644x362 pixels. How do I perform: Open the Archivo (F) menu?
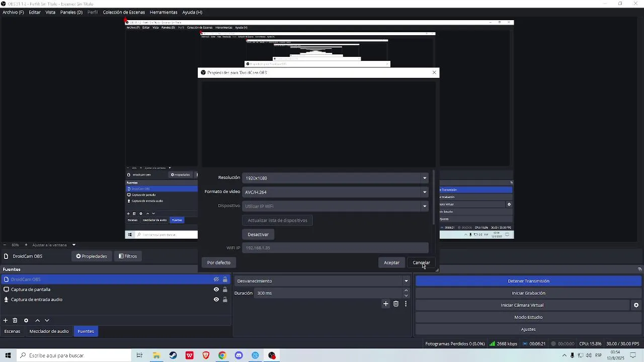tap(13, 12)
